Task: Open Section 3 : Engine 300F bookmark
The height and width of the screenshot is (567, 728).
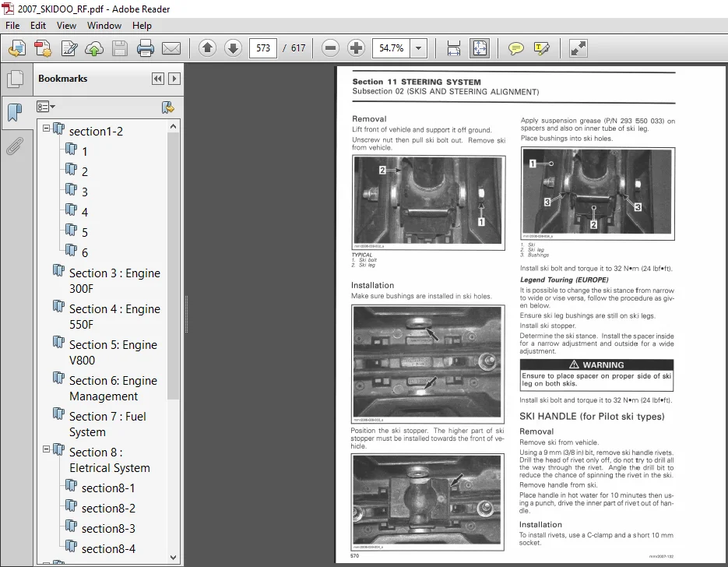Action: (x=114, y=281)
